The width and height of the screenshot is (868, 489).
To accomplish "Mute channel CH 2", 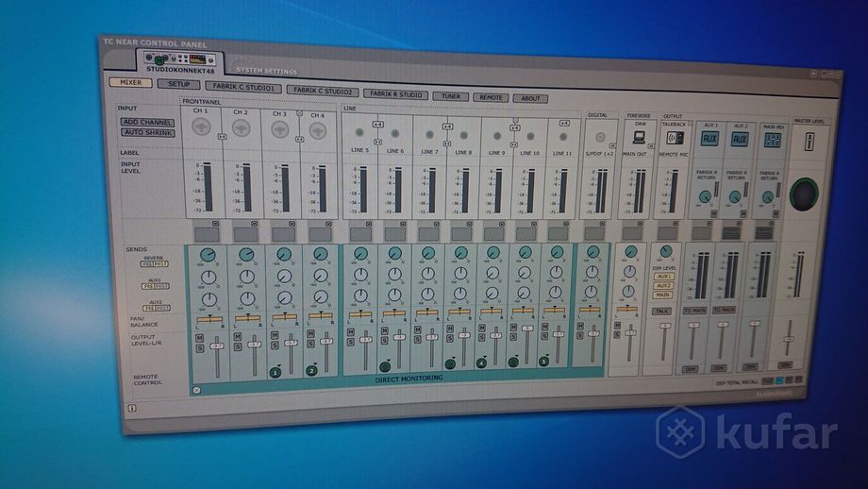I will coord(238,337).
